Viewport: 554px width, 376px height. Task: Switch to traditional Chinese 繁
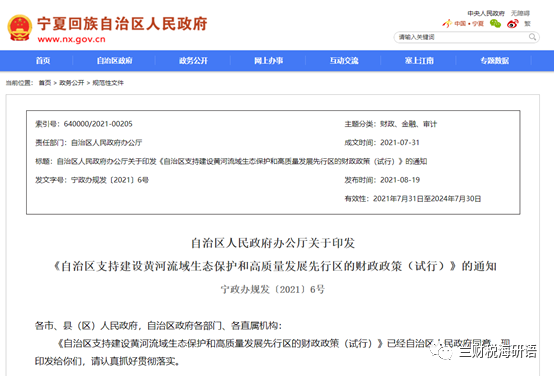(x=527, y=24)
